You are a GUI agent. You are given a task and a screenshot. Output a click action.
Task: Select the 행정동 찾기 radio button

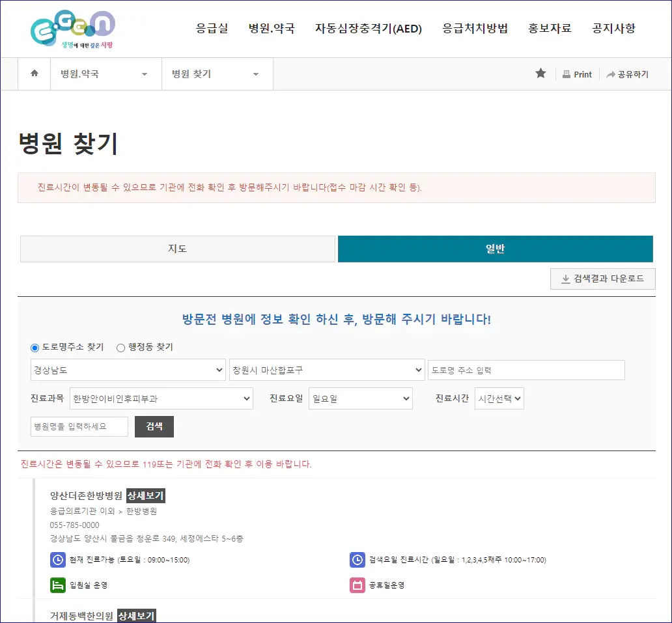click(120, 347)
